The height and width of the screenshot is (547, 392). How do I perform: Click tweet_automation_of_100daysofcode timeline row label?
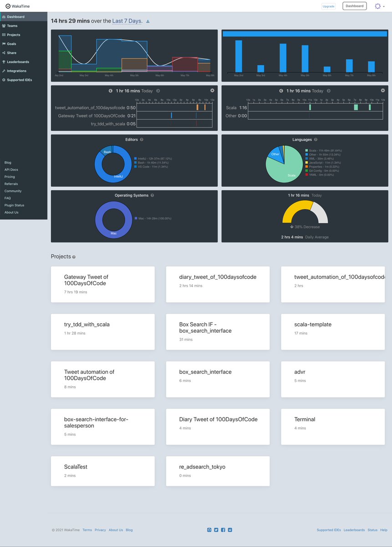coord(90,108)
